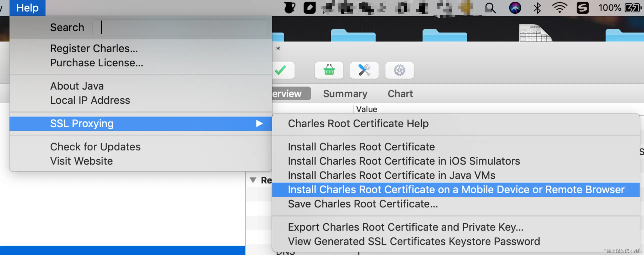The height and width of the screenshot is (255, 644).
Task: Click the Bluetooth menu bar icon
Action: coord(537,8)
